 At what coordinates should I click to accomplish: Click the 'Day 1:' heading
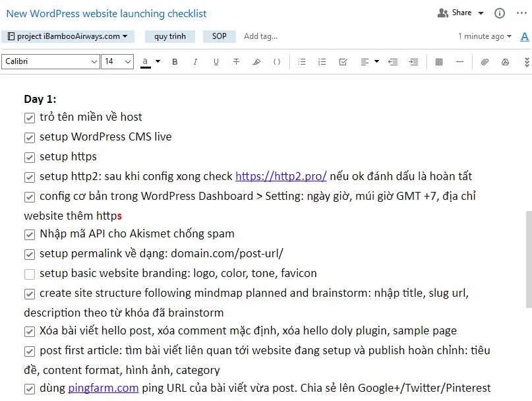point(40,99)
